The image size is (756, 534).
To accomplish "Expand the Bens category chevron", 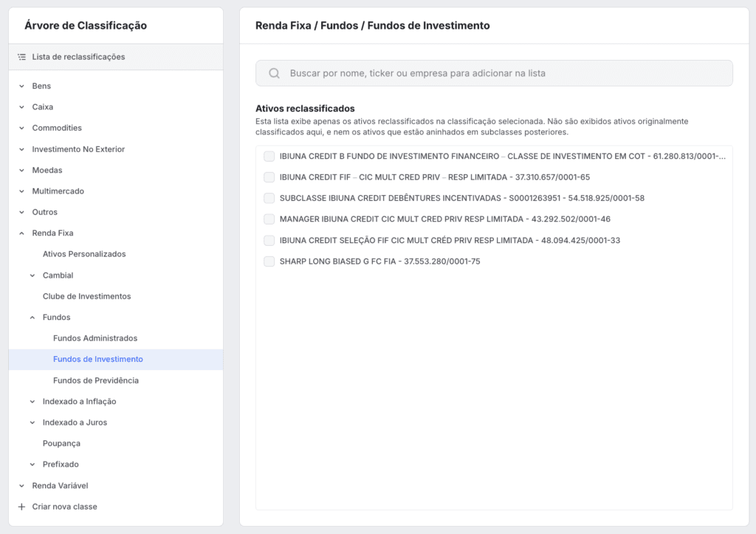I will click(x=21, y=86).
